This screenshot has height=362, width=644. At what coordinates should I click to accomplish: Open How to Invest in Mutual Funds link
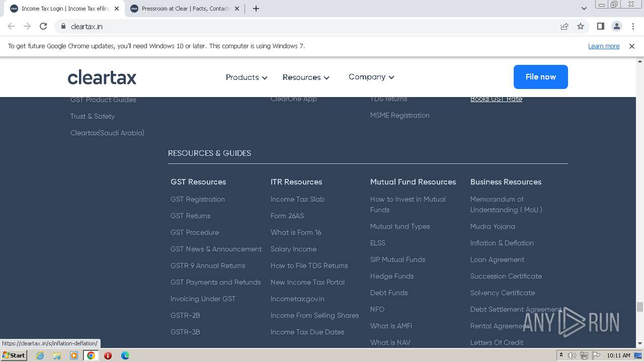pyautogui.click(x=408, y=205)
